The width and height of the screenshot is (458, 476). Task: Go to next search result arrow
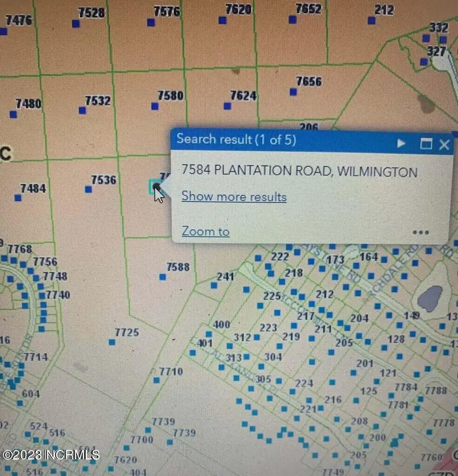tap(401, 144)
